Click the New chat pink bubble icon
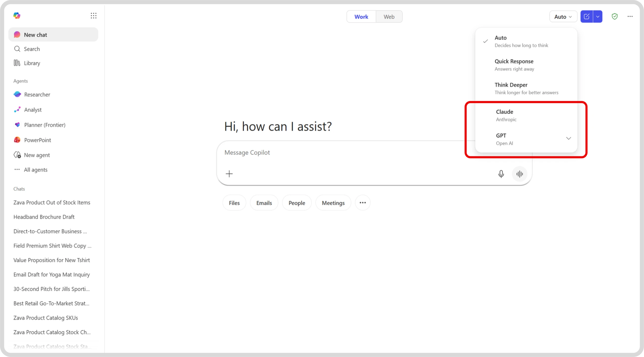 17,34
